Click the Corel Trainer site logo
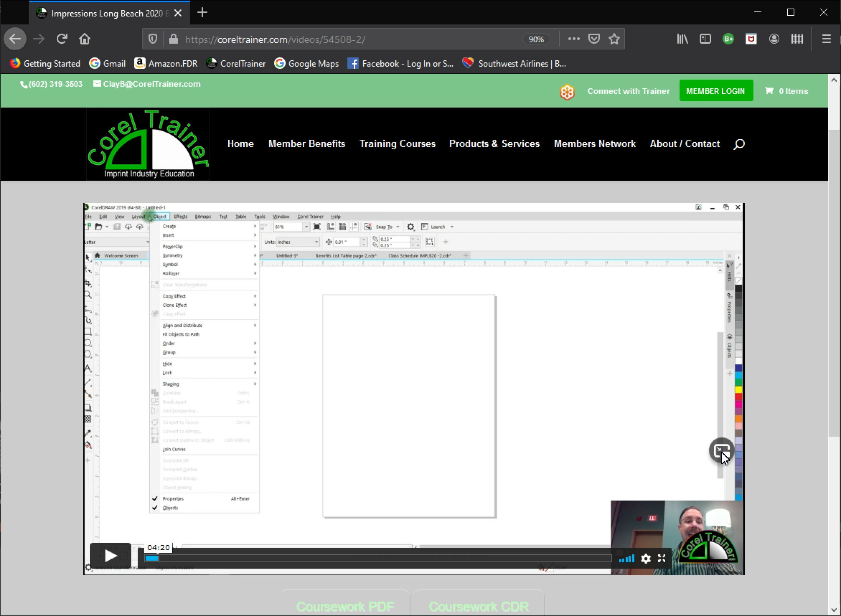This screenshot has height=616, width=841. [x=148, y=144]
